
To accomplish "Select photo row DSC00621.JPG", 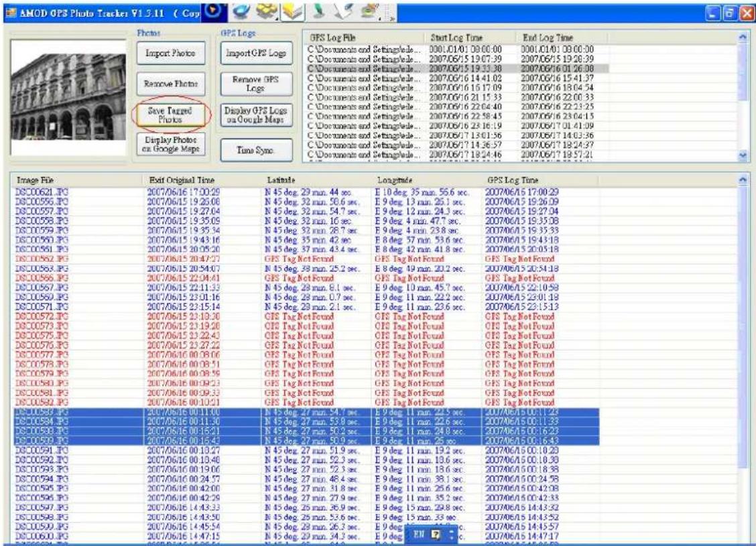I will (x=306, y=192).
